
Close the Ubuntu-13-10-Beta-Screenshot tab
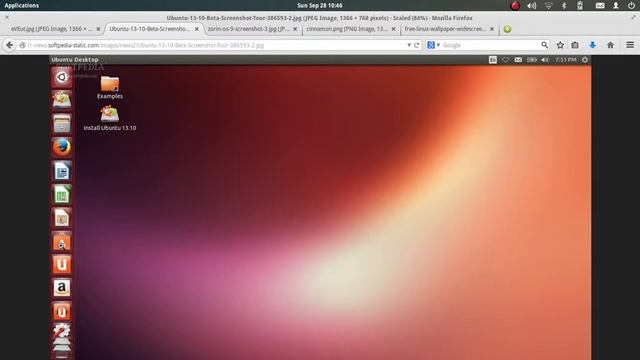pos(196,29)
